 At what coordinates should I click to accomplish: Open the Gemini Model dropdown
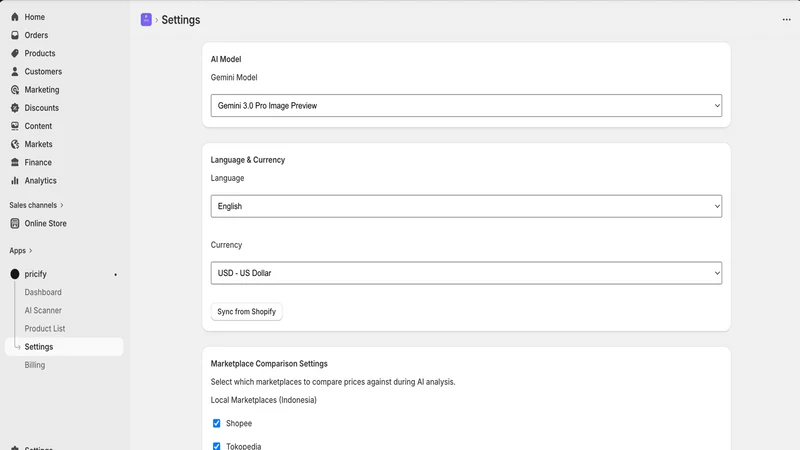[466, 106]
